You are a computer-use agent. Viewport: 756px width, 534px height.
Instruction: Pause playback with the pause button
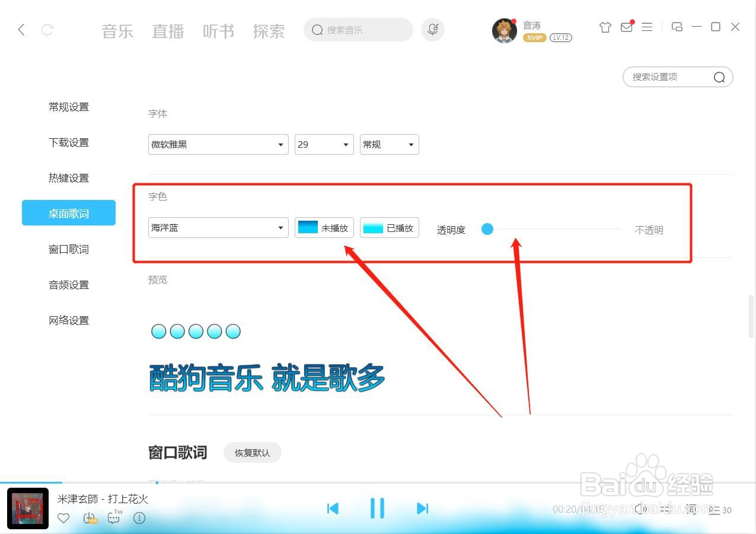pos(377,508)
